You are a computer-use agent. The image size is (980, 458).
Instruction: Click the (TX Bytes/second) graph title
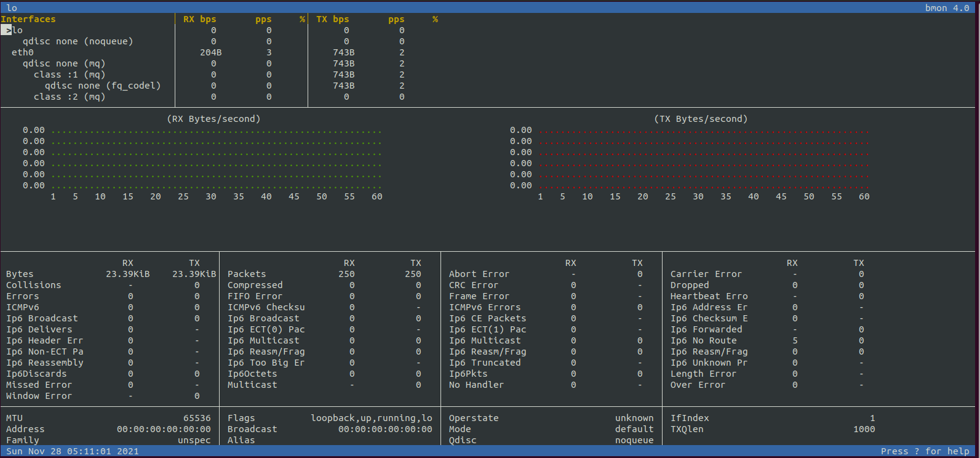click(701, 119)
